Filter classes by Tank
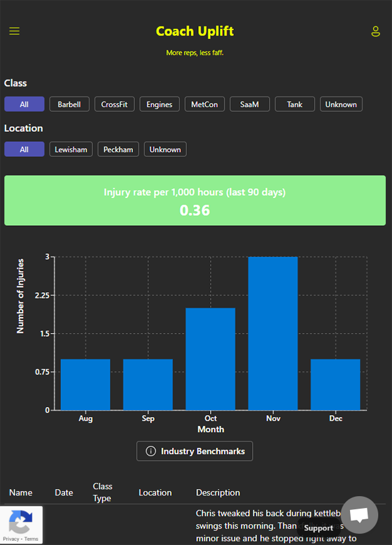The height and width of the screenshot is (545, 392). (x=295, y=104)
